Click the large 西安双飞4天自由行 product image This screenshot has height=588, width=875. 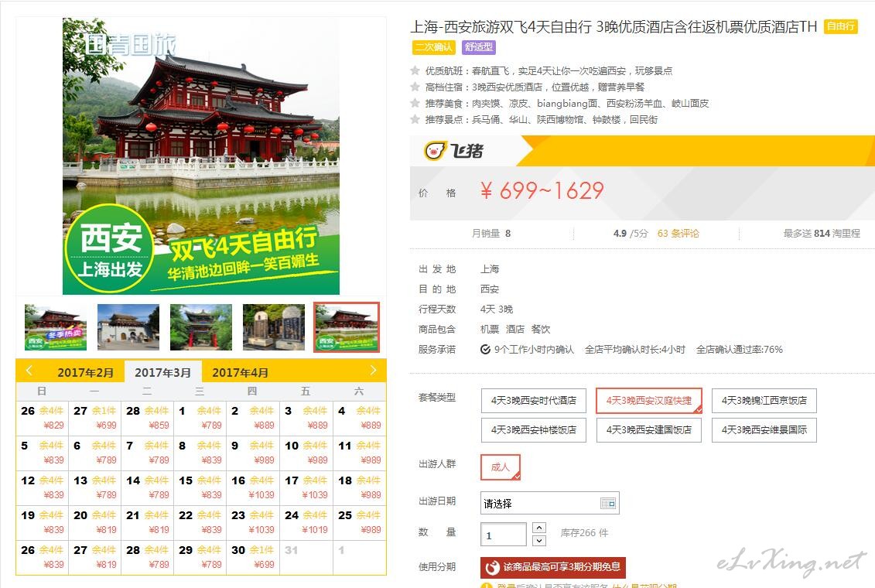[x=201, y=156]
